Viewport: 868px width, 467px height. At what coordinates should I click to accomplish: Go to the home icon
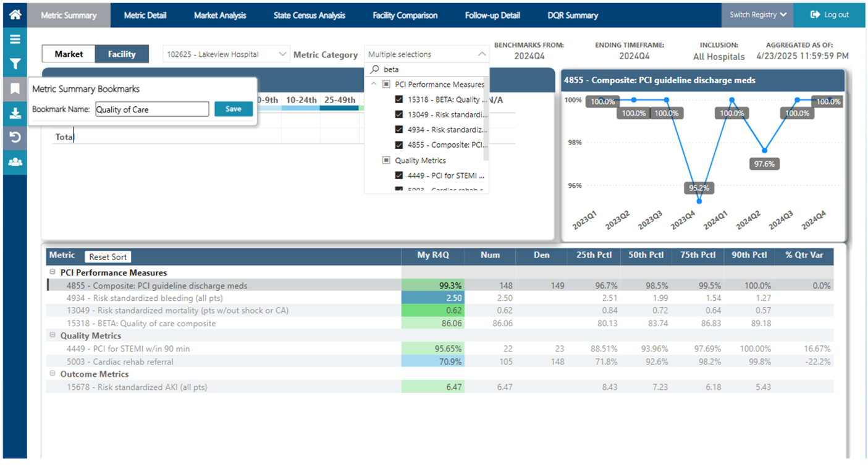15,14
